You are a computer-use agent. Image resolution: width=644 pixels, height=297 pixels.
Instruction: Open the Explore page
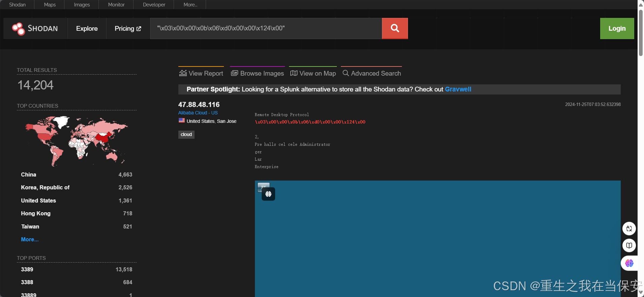point(87,29)
